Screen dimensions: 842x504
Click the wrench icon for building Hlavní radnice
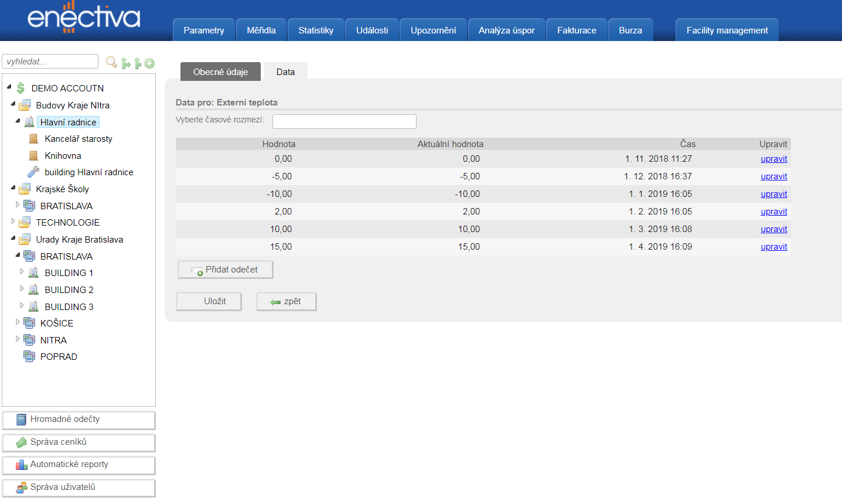(x=34, y=172)
